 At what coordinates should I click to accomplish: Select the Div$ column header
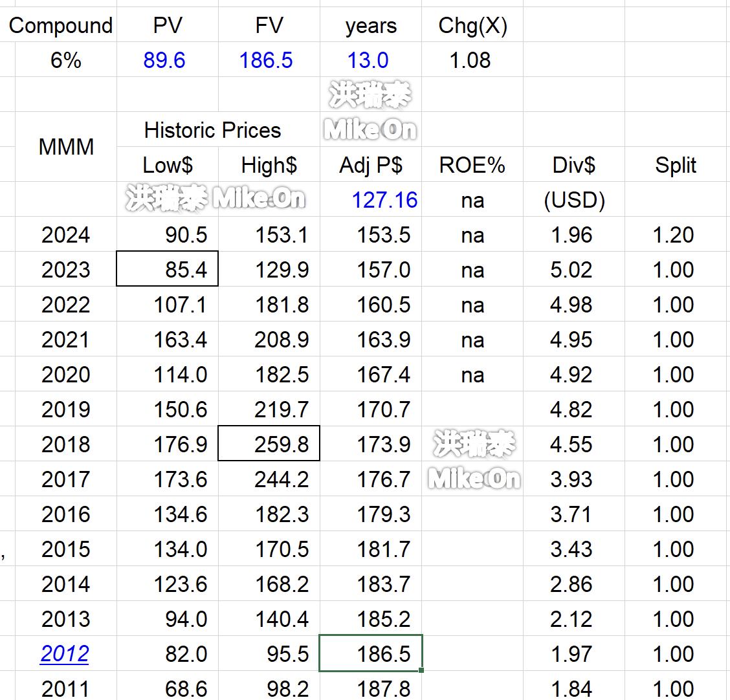point(573,165)
